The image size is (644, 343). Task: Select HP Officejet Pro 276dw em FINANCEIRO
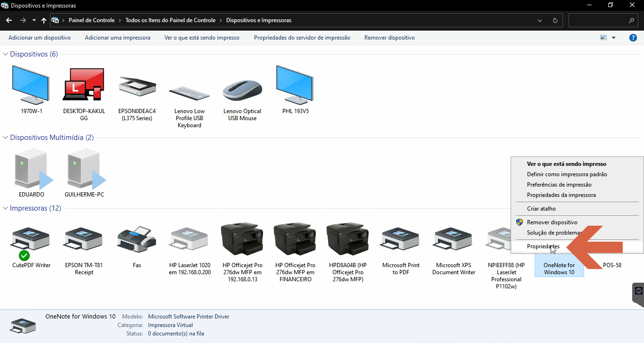(295, 239)
